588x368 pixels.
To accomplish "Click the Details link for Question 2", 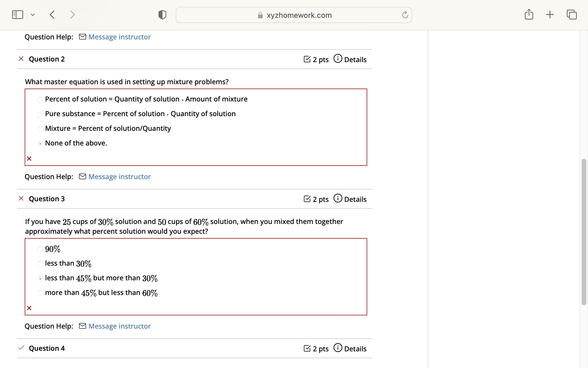I will coord(355,59).
